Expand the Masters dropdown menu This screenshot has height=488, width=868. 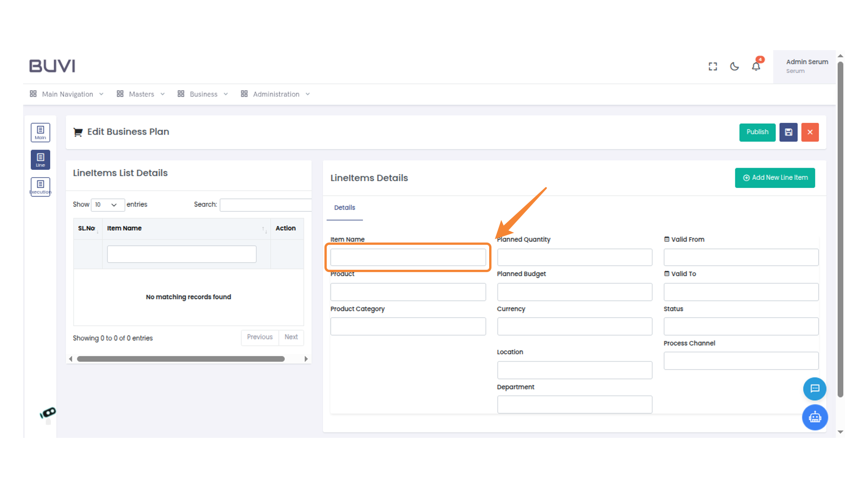[x=141, y=94]
